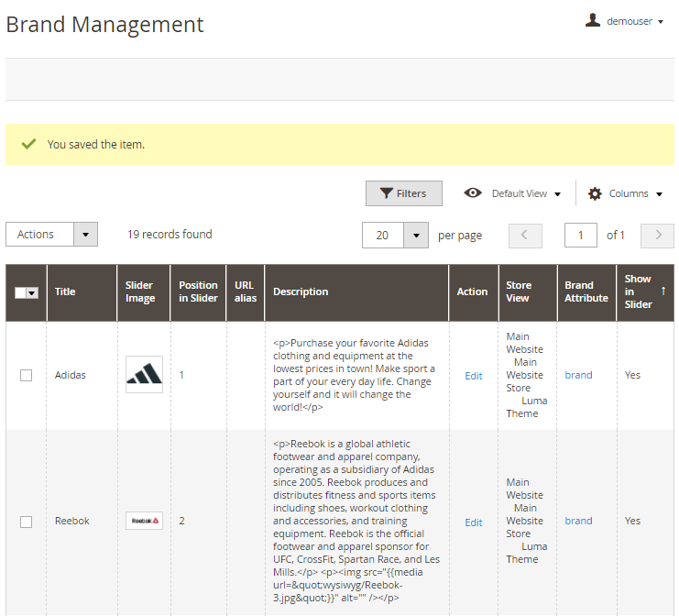Go to next page with right arrow

pos(657,236)
